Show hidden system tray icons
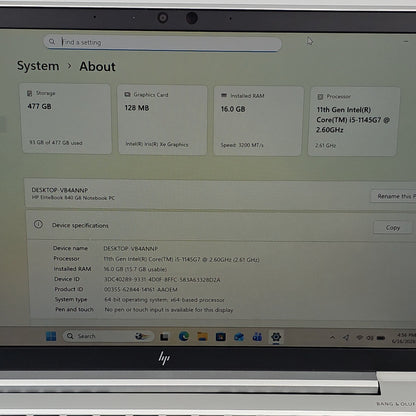 pyautogui.click(x=332, y=338)
